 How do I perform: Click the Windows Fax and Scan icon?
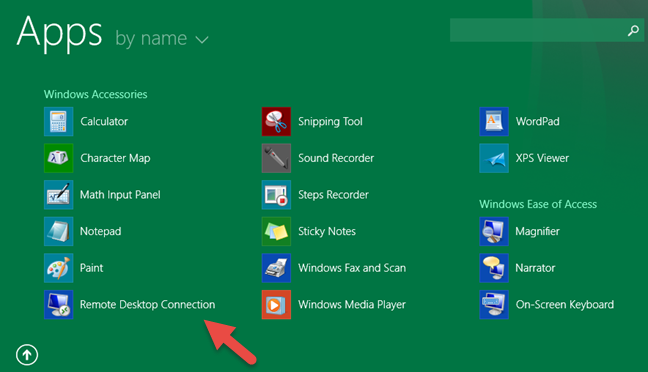click(276, 268)
